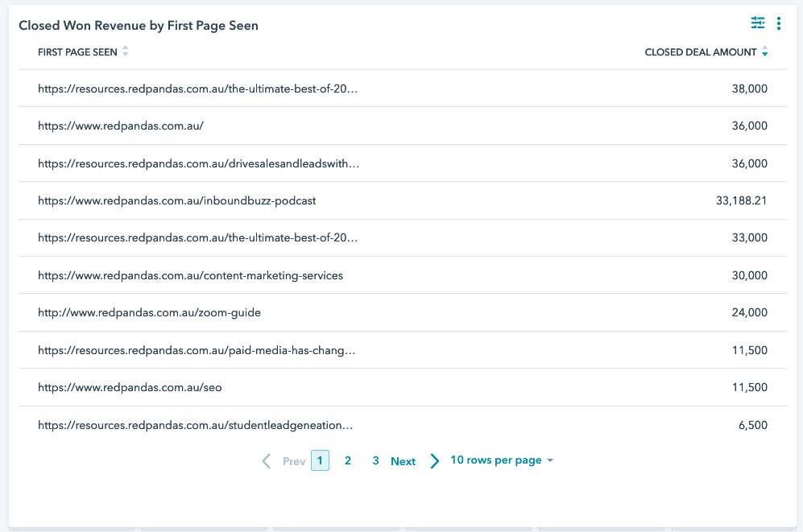Select the highlighted page 1 button
803x532 pixels.
pyautogui.click(x=321, y=460)
